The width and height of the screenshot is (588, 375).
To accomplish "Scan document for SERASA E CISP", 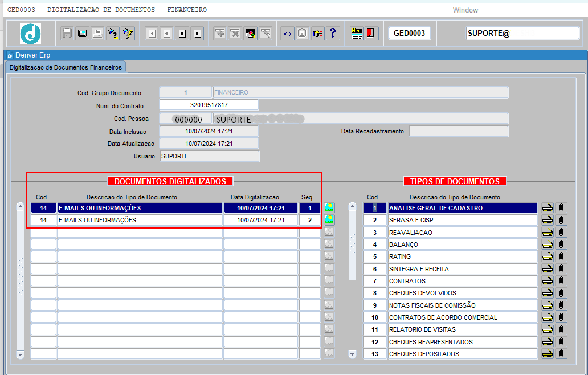I will [x=548, y=220].
